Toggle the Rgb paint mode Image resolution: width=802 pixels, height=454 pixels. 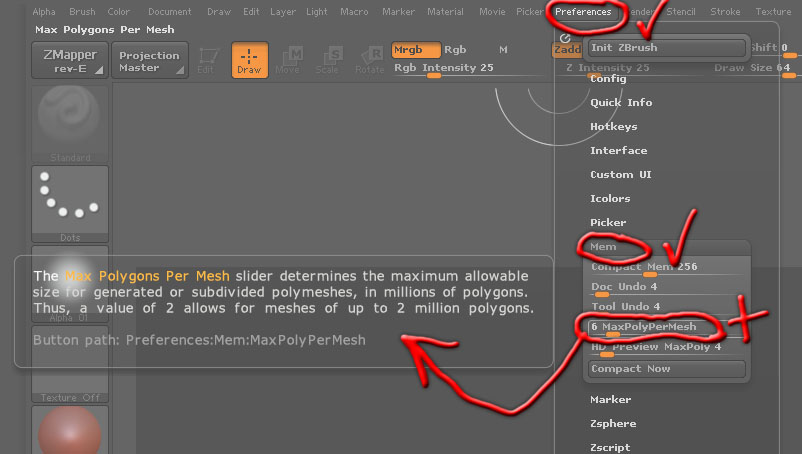[455, 50]
